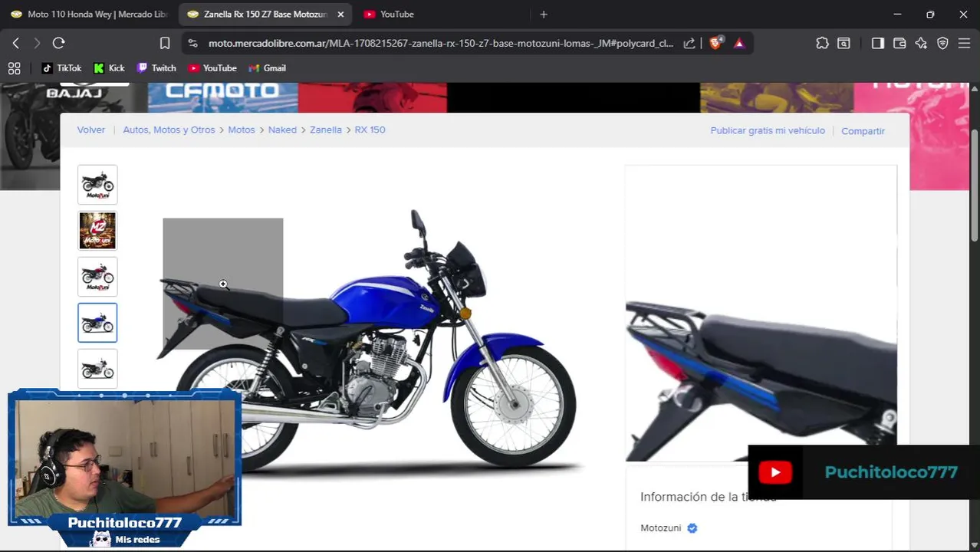Image resolution: width=980 pixels, height=552 pixels.
Task: Bookmark this page with the bookmark icon
Action: coord(165,44)
